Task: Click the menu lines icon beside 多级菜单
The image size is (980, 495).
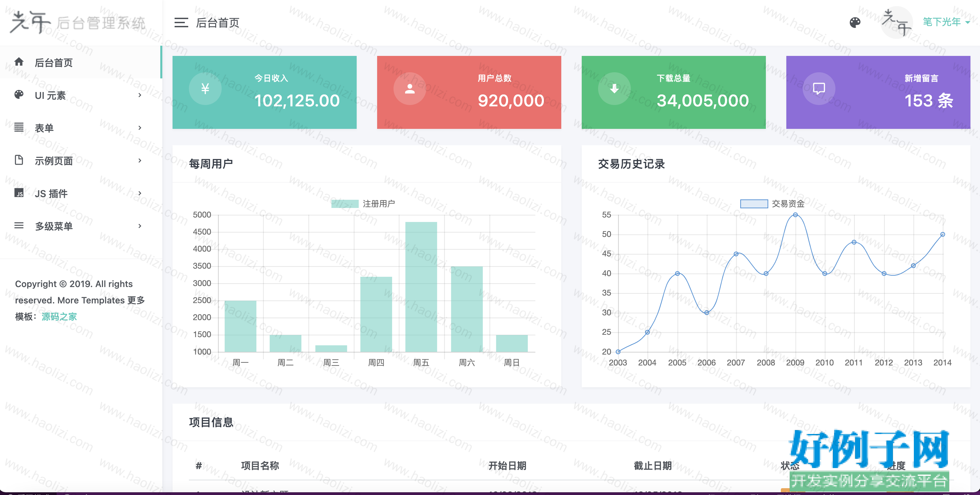Action: pos(19,226)
